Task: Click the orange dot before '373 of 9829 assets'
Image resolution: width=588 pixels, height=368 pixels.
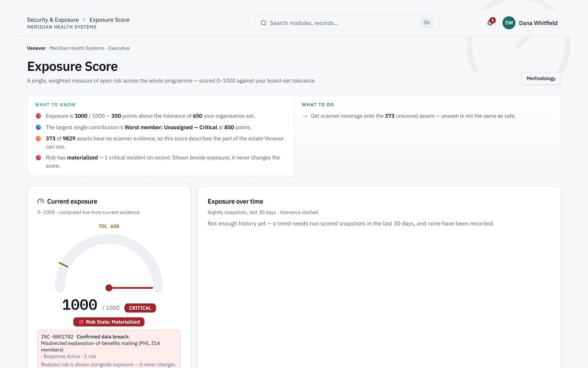Action: tap(38, 138)
